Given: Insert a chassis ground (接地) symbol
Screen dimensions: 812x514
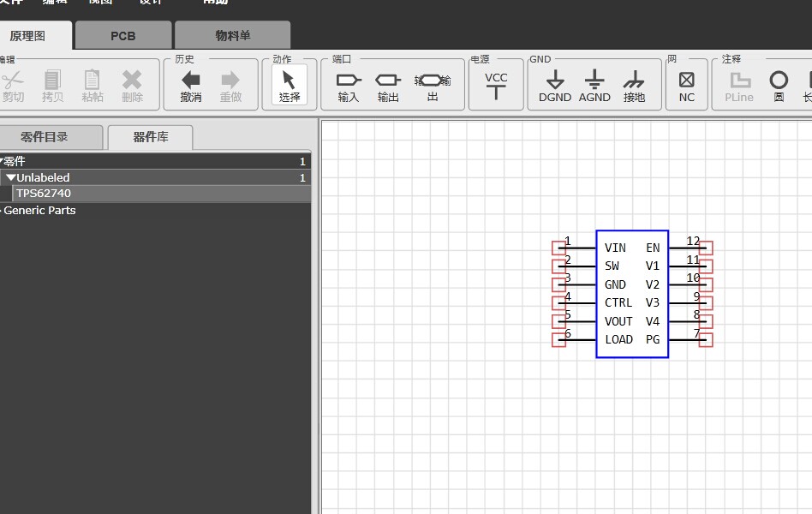Looking at the screenshot, I should (x=634, y=86).
